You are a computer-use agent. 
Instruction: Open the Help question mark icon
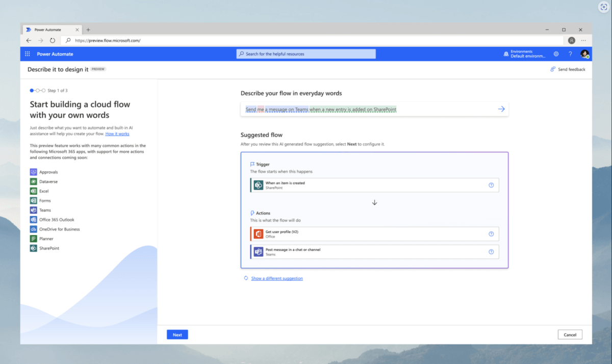(x=570, y=54)
